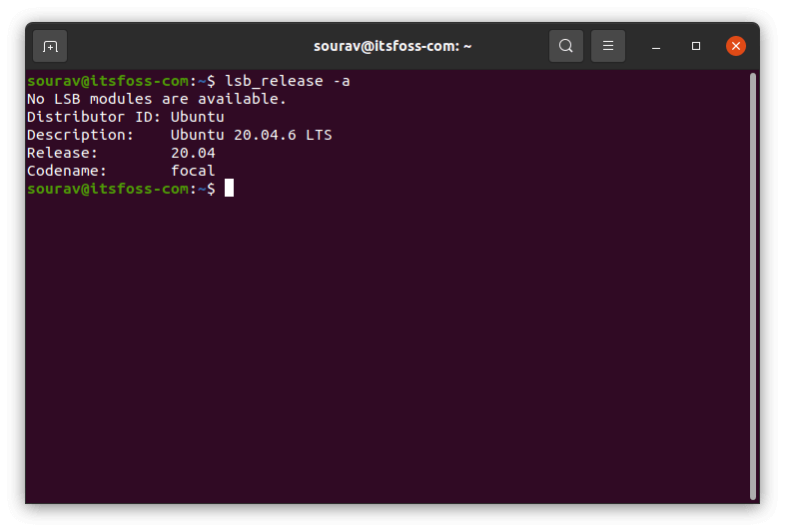Minimize the terminal window
785x532 pixels.
(x=656, y=46)
